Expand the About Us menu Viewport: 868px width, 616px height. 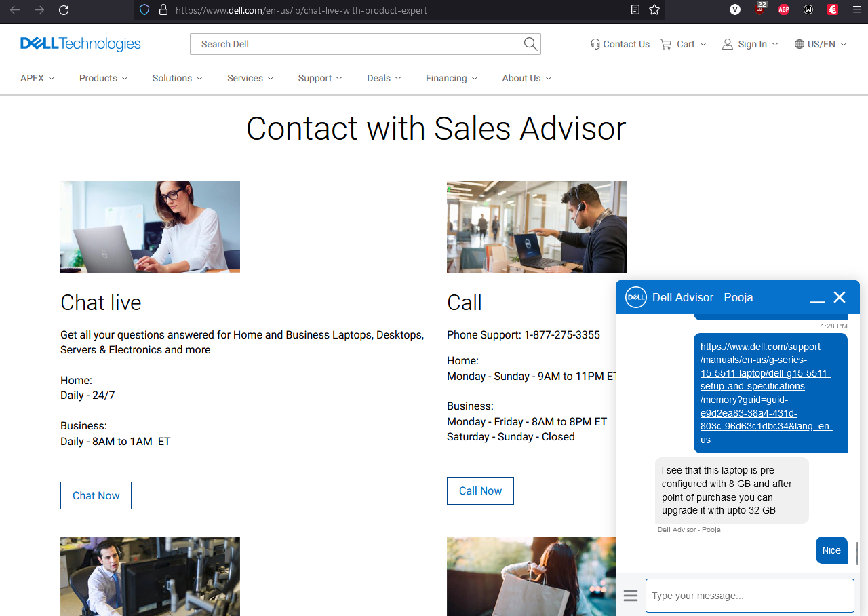[x=528, y=78]
